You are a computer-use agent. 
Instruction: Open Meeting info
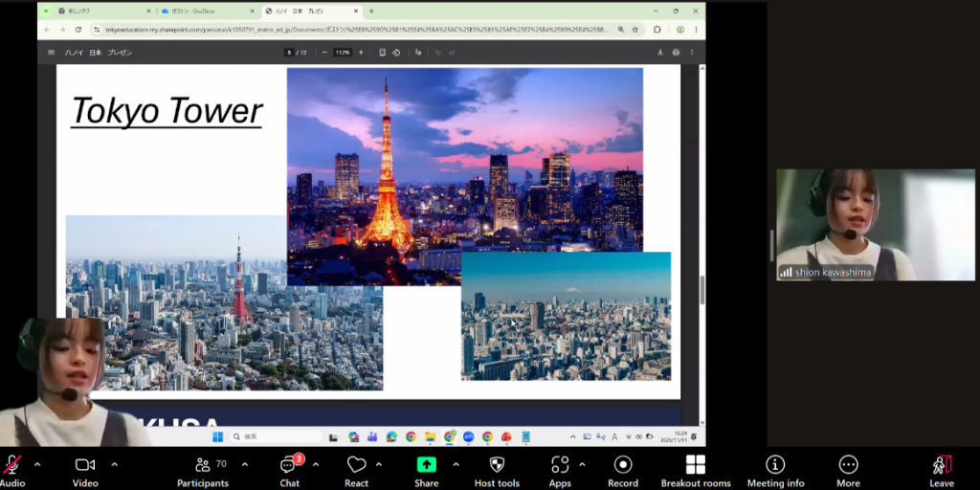[775, 465]
